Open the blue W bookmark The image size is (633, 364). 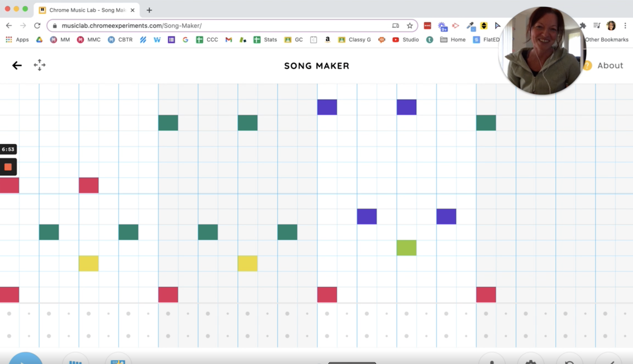coord(157,40)
